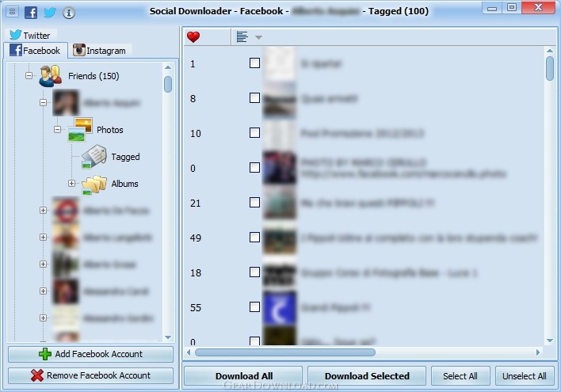Tick checkbox in row above the 21-likes row

click(x=254, y=168)
